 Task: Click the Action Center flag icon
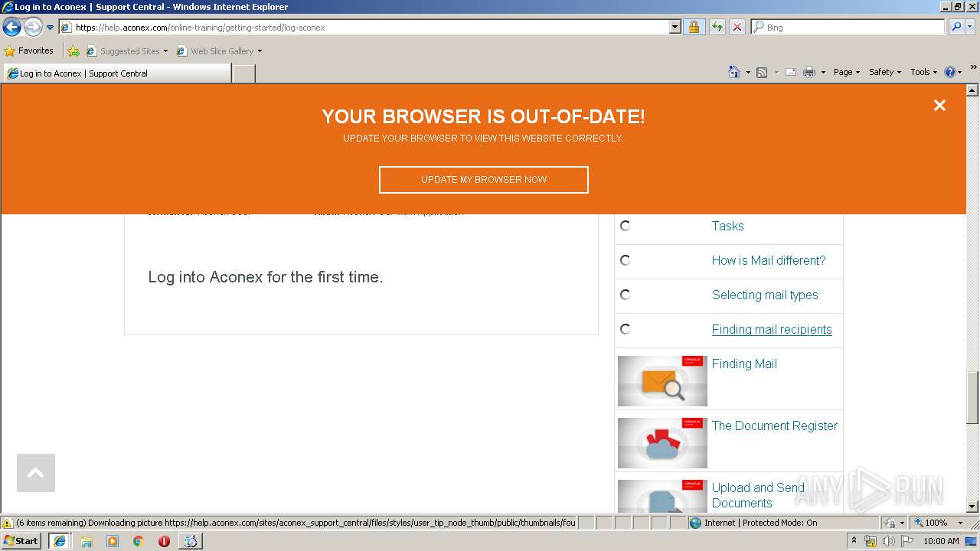906,541
